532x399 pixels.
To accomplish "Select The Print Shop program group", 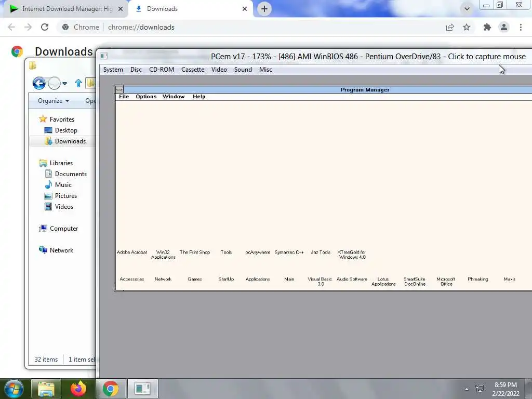I will click(x=195, y=252).
